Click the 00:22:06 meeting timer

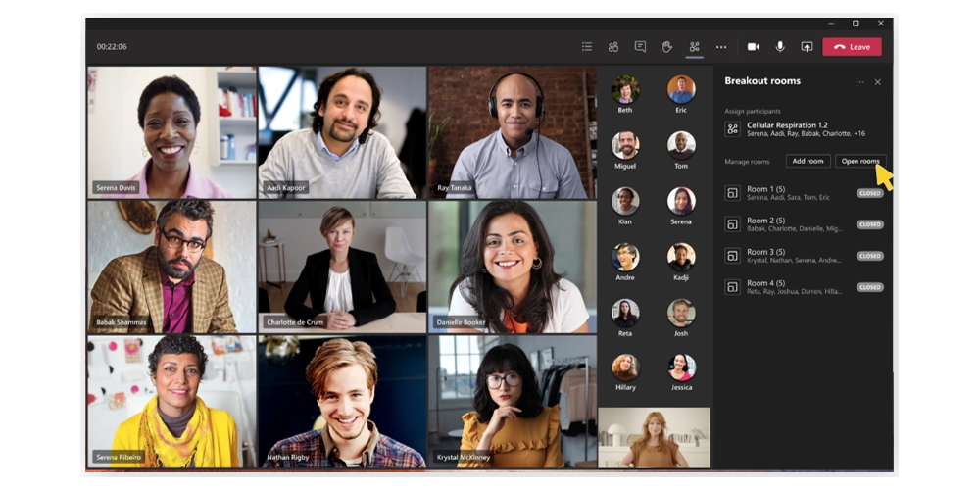tap(112, 47)
